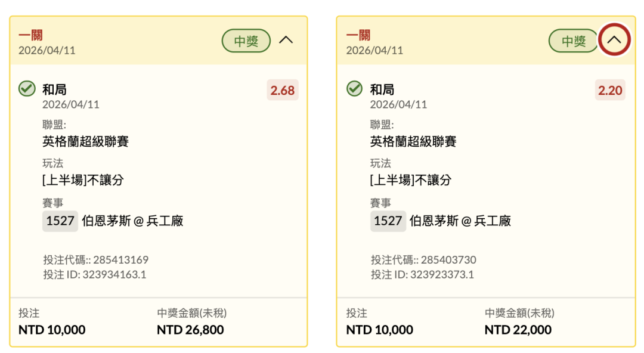Collapse the bet card with odds 2.68
This screenshot has width=644, height=353.
(x=286, y=41)
